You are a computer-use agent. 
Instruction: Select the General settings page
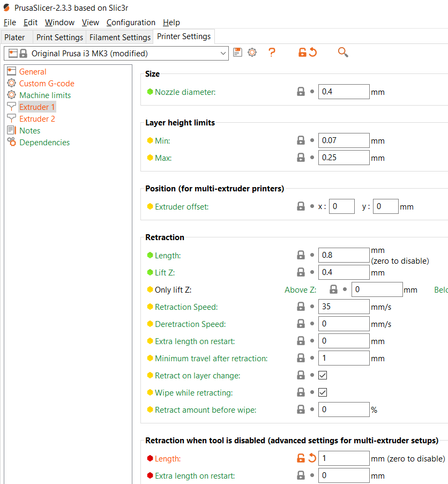32,71
